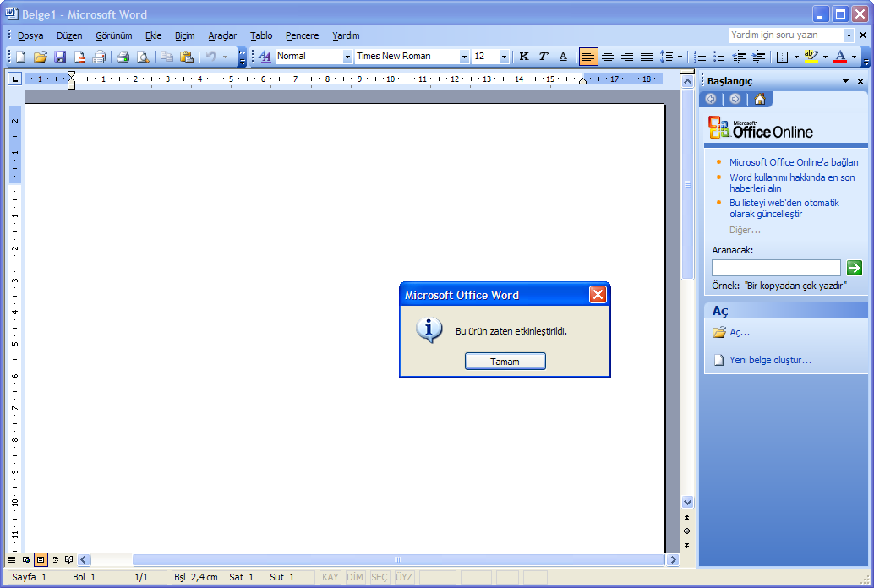
Task: Toggle justified text alignment
Action: pyautogui.click(x=647, y=57)
